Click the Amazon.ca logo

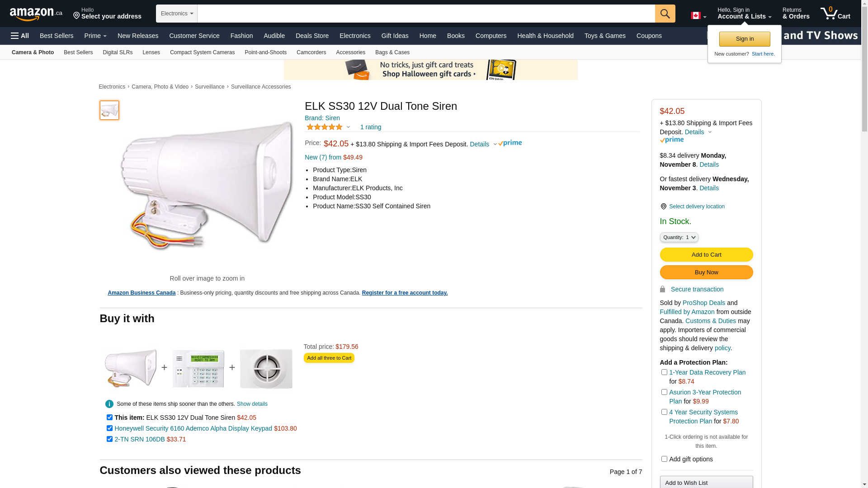click(36, 14)
